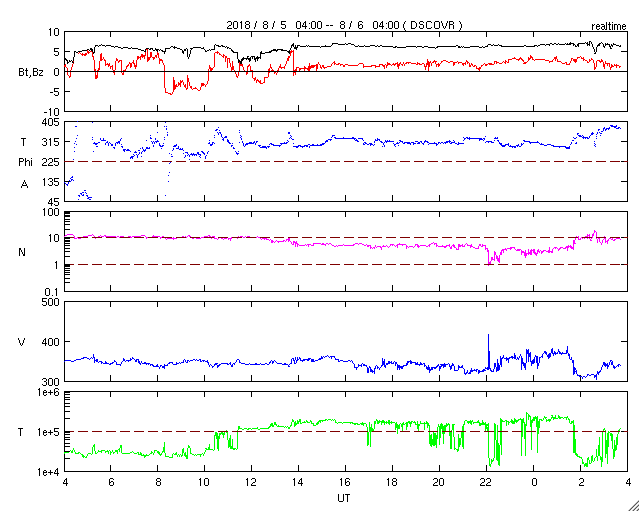Click the '1e+4' temperature tick label
Viewport: 640px width, 512px height.
tap(48, 472)
